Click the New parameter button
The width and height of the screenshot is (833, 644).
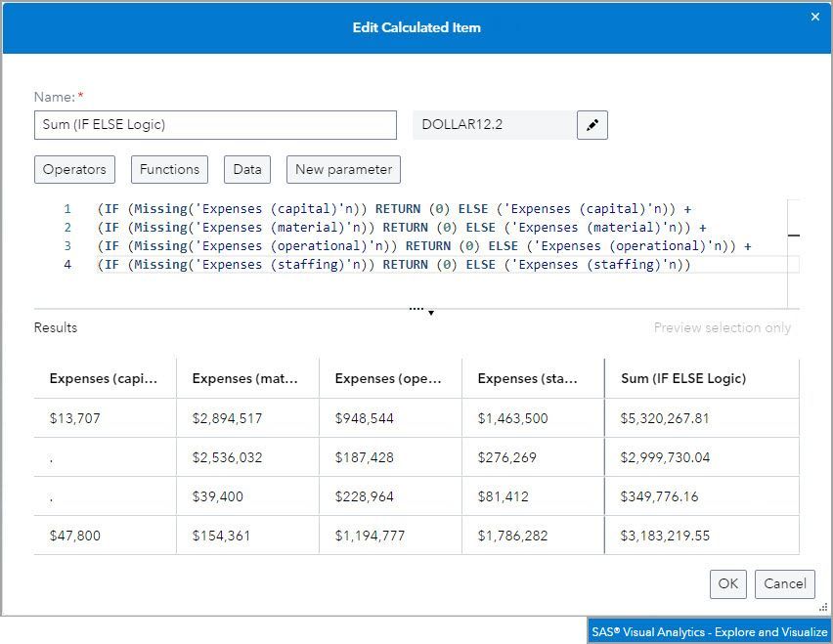343,169
